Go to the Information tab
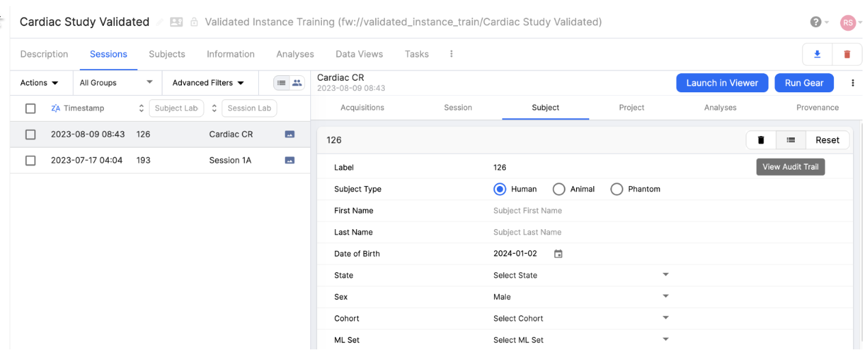 coord(230,54)
